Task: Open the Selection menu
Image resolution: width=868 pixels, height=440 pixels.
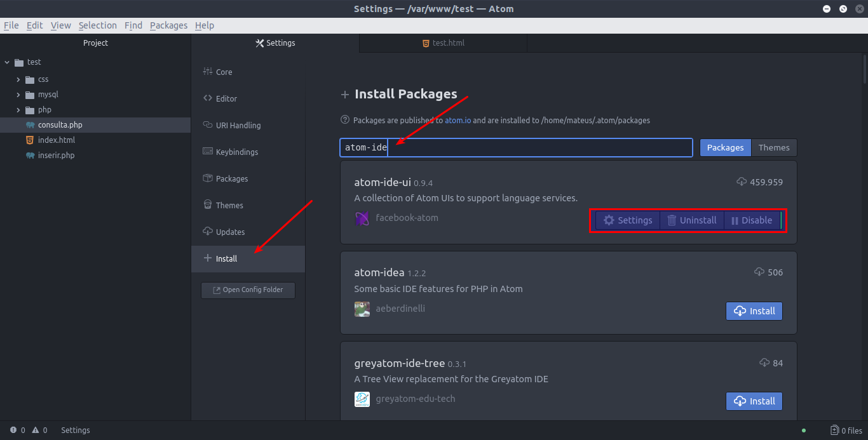Action: point(98,25)
